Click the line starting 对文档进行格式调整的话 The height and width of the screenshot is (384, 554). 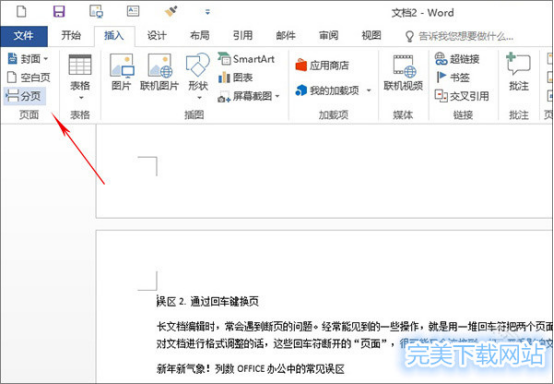[x=354, y=343]
